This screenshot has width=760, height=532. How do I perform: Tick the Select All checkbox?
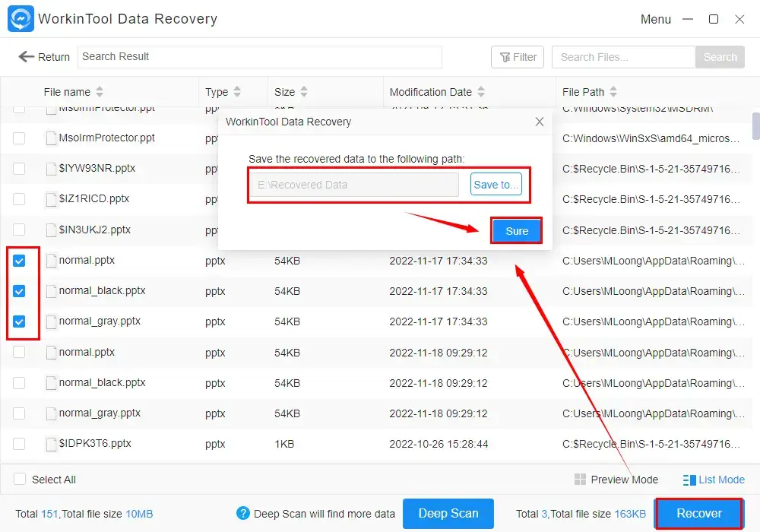20,480
